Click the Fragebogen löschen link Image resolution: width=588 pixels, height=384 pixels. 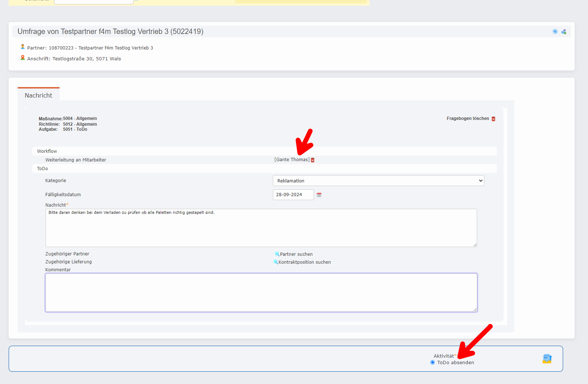coord(467,118)
